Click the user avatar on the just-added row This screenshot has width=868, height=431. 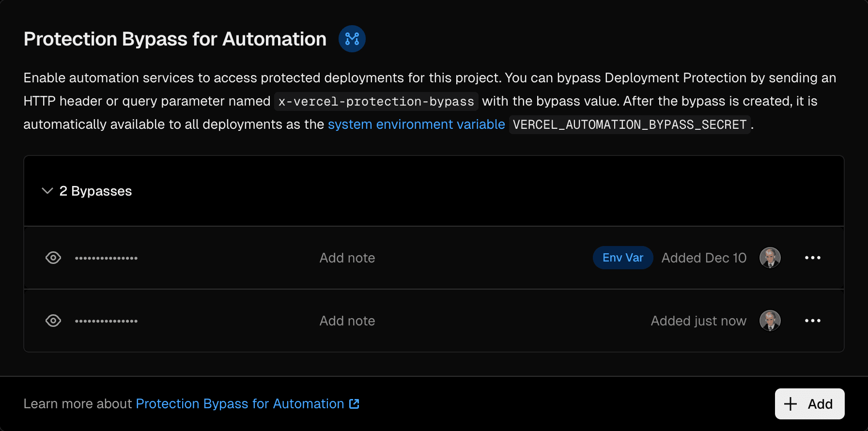click(770, 321)
